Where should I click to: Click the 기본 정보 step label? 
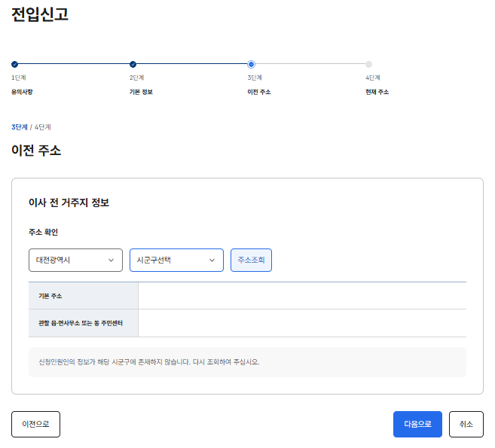[x=141, y=92]
